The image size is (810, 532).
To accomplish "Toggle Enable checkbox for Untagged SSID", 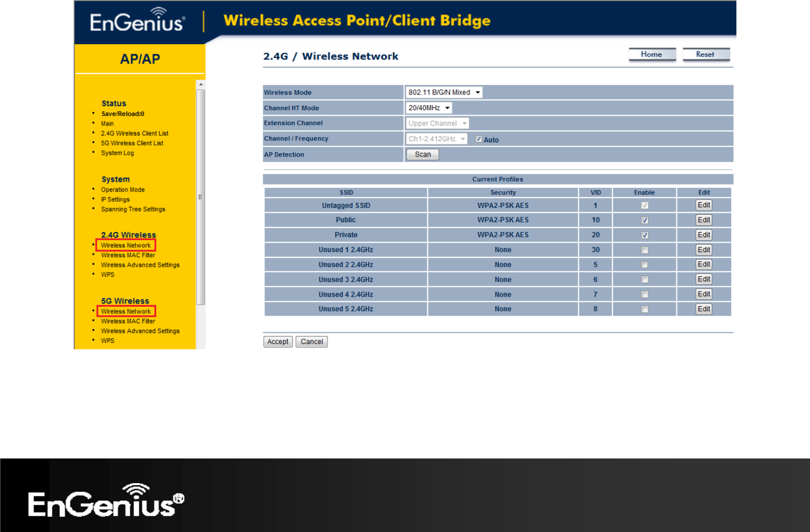I will coord(644,205).
